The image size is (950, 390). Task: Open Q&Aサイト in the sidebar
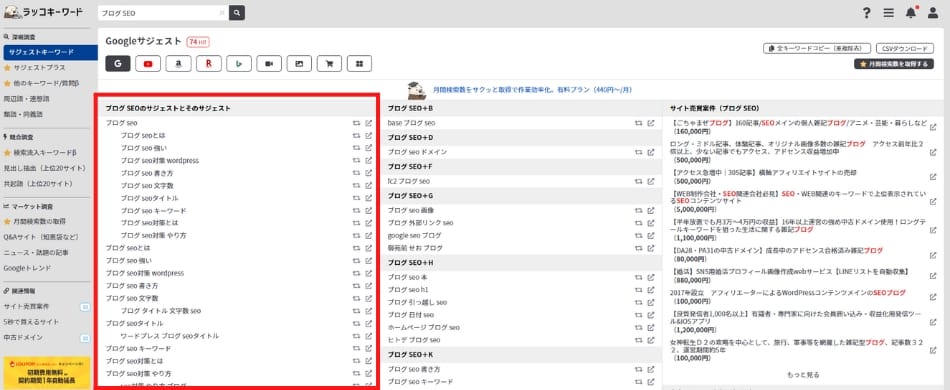coord(41,237)
